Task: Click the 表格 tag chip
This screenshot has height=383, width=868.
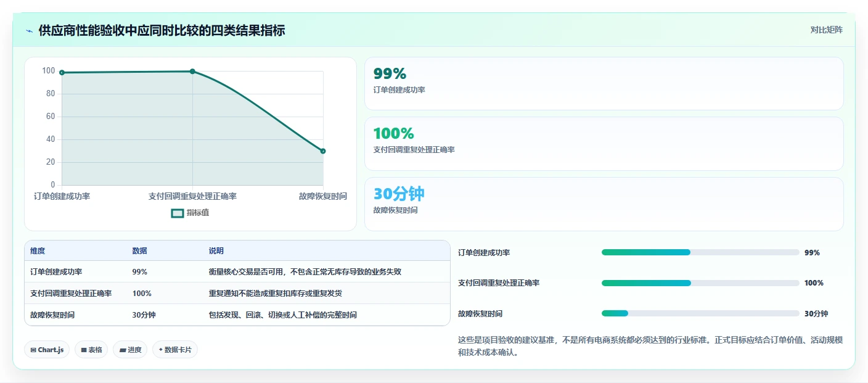Action: tap(91, 350)
